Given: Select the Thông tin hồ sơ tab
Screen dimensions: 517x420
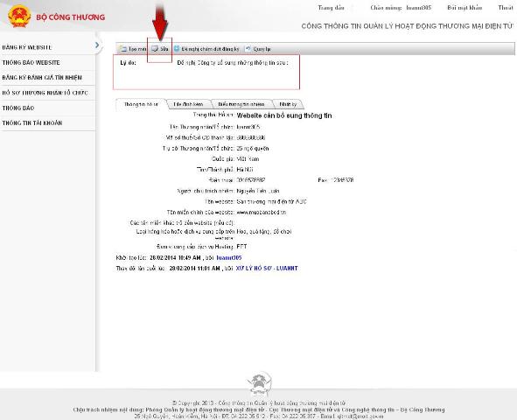Looking at the screenshot, I should point(141,104).
